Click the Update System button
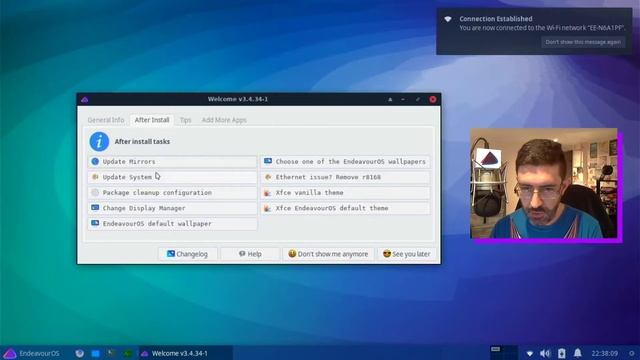 click(x=172, y=177)
